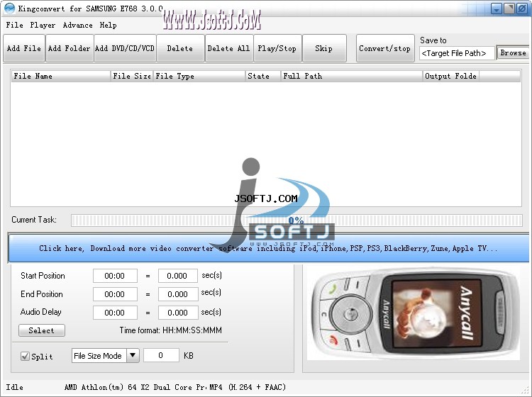
Task: Click the download more video converters banner
Action: coord(268,249)
